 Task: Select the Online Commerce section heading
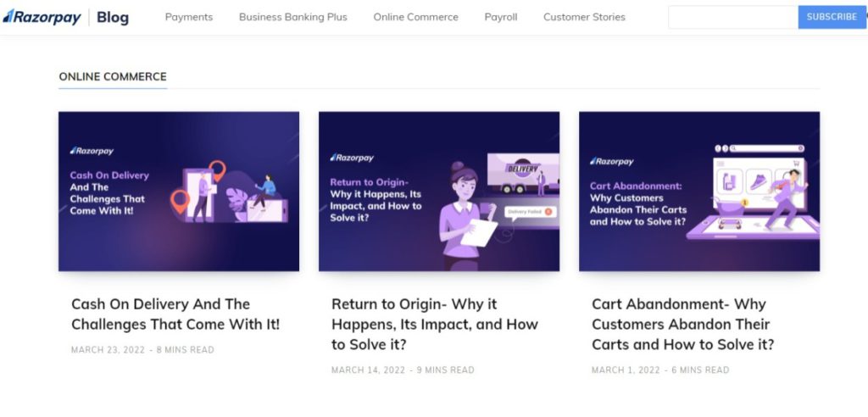113,76
